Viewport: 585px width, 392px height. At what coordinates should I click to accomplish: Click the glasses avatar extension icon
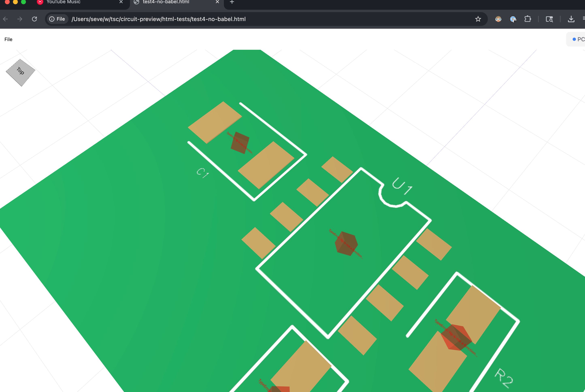tap(498, 19)
